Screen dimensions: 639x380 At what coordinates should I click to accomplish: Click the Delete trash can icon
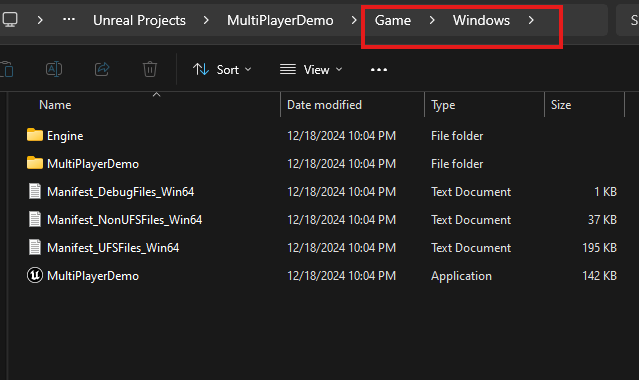pos(150,69)
